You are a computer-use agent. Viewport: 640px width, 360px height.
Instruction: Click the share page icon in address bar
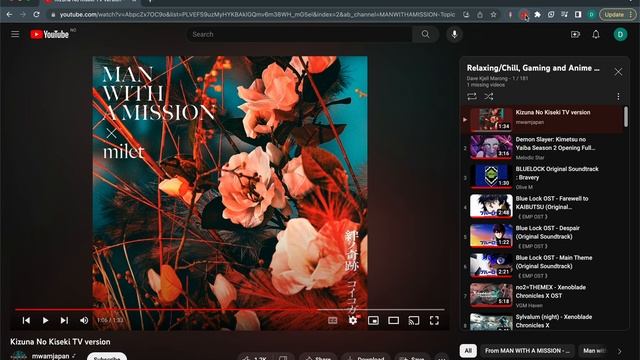tap(480, 15)
